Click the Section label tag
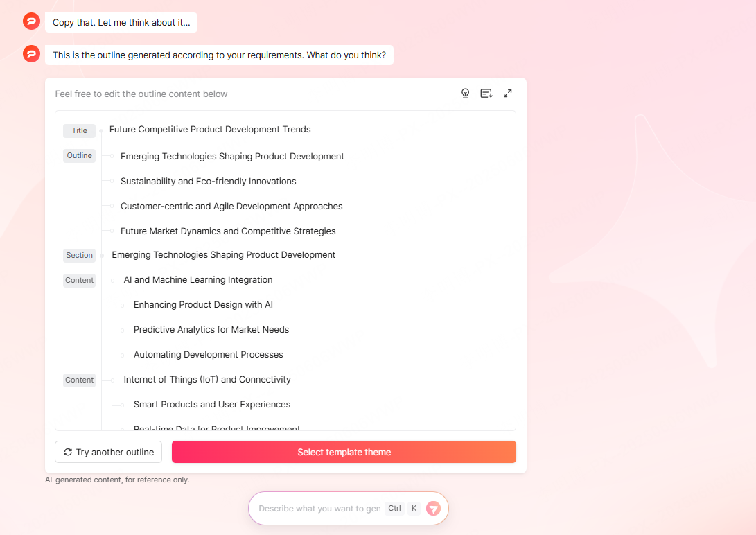 point(79,255)
